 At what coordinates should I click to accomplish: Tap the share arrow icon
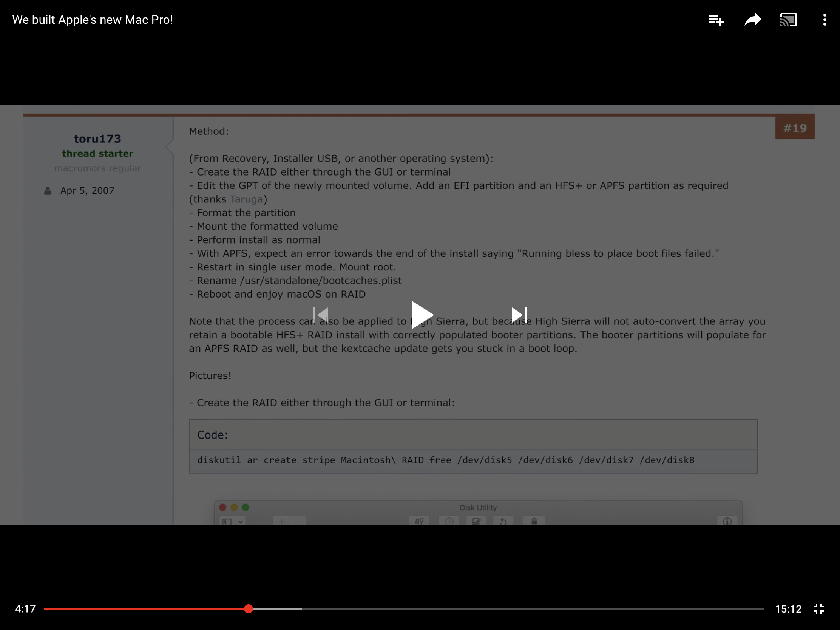pyautogui.click(x=752, y=20)
